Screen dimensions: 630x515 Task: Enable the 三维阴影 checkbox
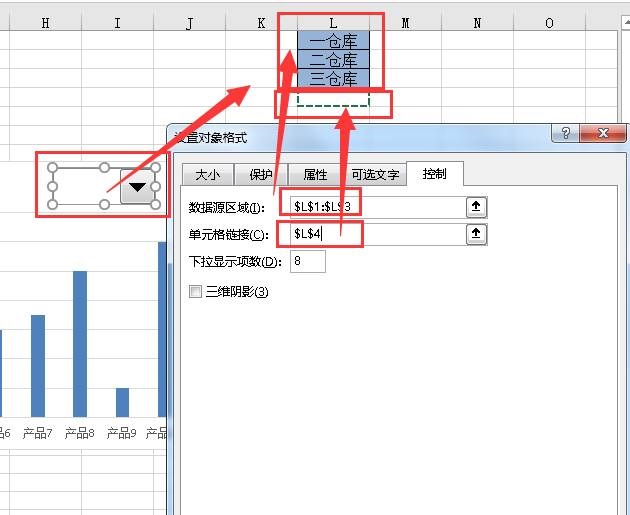(x=195, y=291)
